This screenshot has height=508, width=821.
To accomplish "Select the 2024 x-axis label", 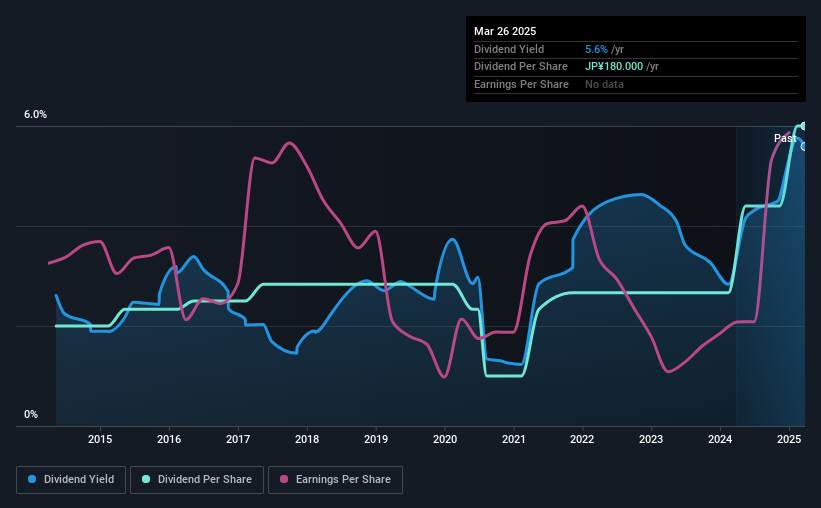I will (x=720, y=439).
